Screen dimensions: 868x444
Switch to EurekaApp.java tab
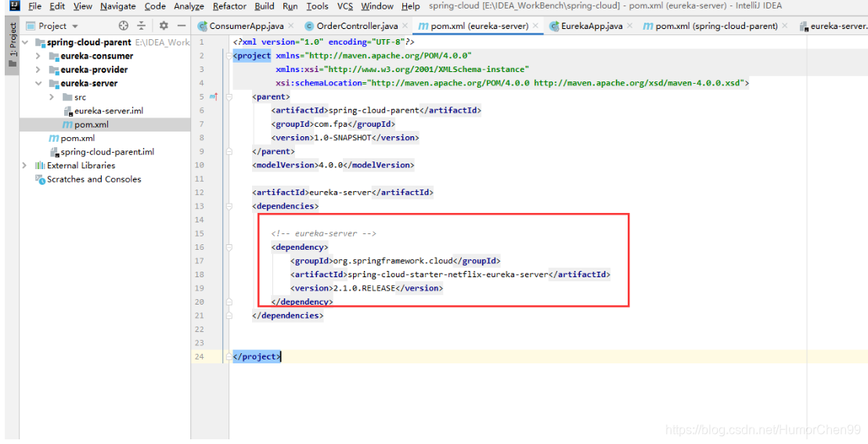click(591, 26)
